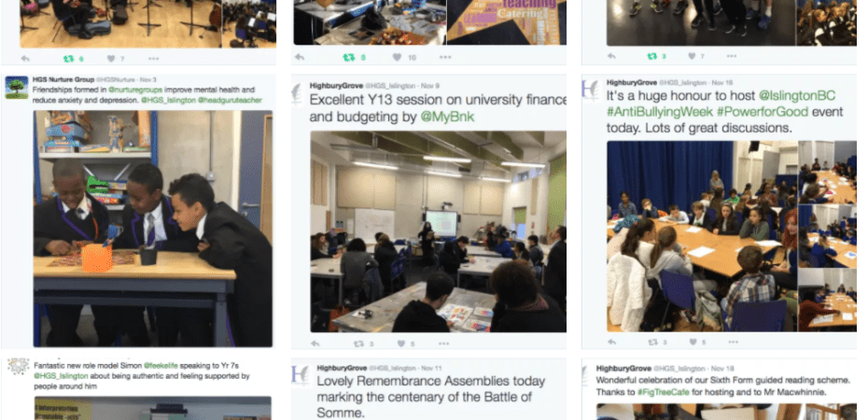Like the top-left music room tweet

(x=111, y=59)
